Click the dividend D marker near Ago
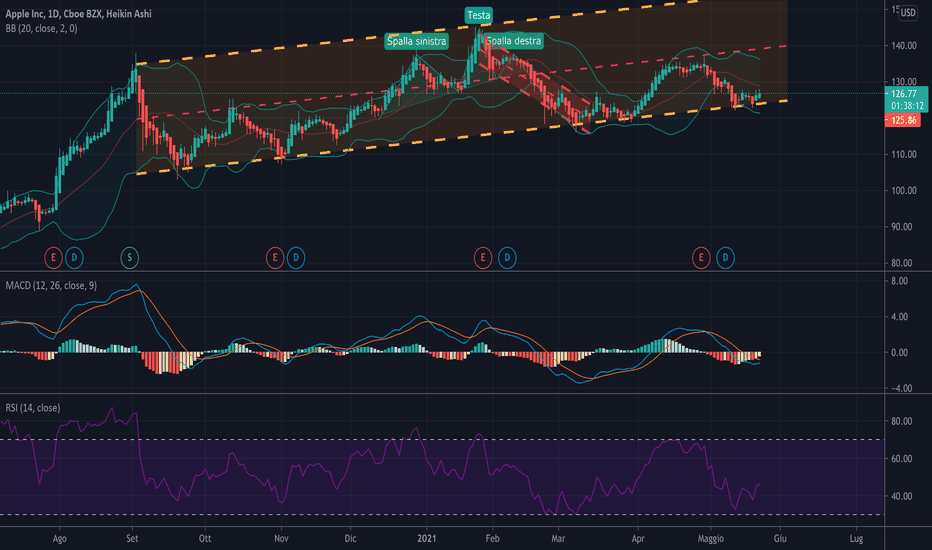Screen dimensions: 932x550 coord(74,257)
